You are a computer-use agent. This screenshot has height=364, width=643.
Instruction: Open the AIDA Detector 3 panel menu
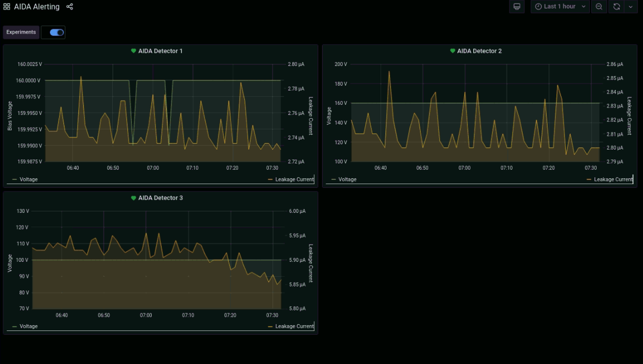160,198
